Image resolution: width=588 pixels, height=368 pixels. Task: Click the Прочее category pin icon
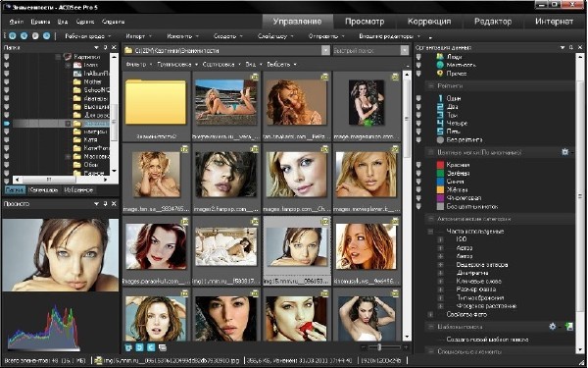[x=440, y=73]
